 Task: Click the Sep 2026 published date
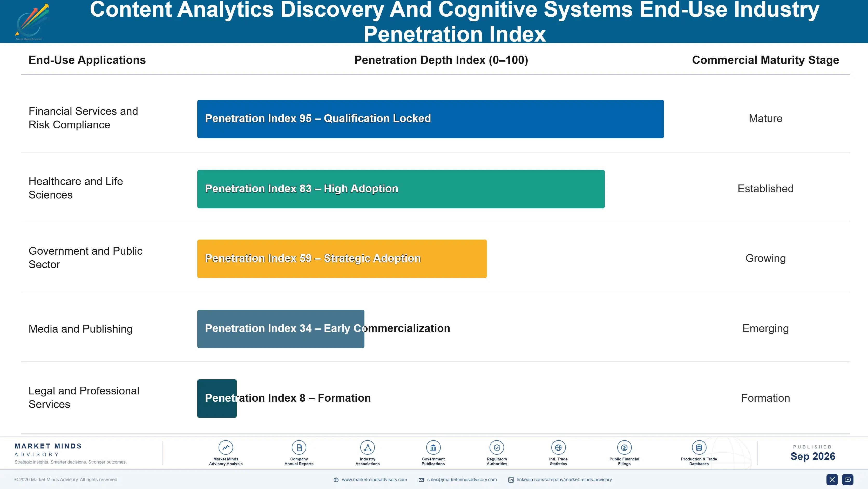click(813, 456)
